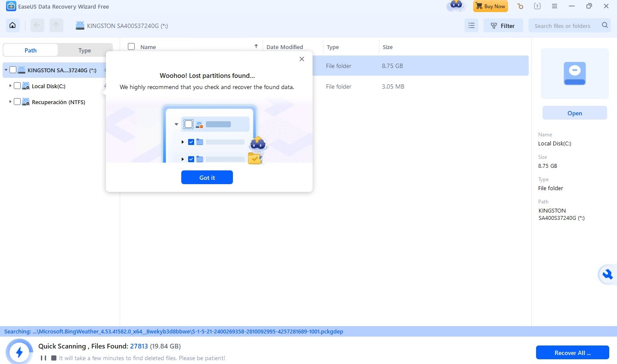Screen dimensions: 617x364
Task: Click the Recover All button
Action: 572,352
